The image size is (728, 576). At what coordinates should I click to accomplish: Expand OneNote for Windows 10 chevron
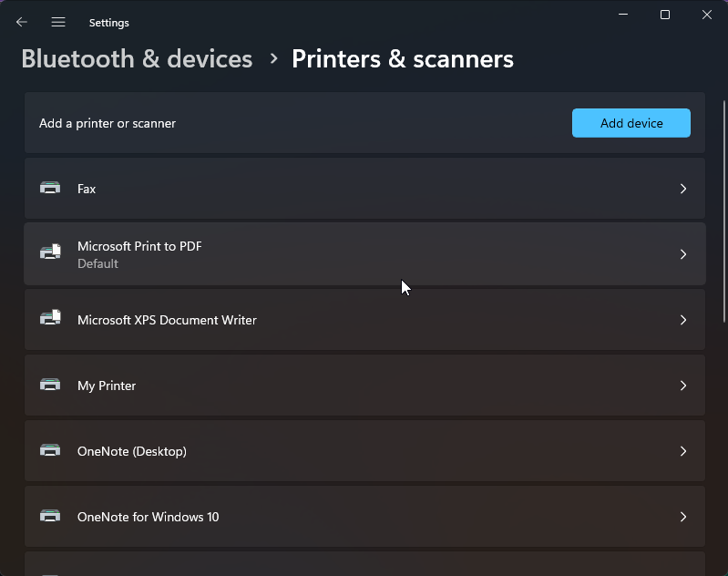click(683, 517)
